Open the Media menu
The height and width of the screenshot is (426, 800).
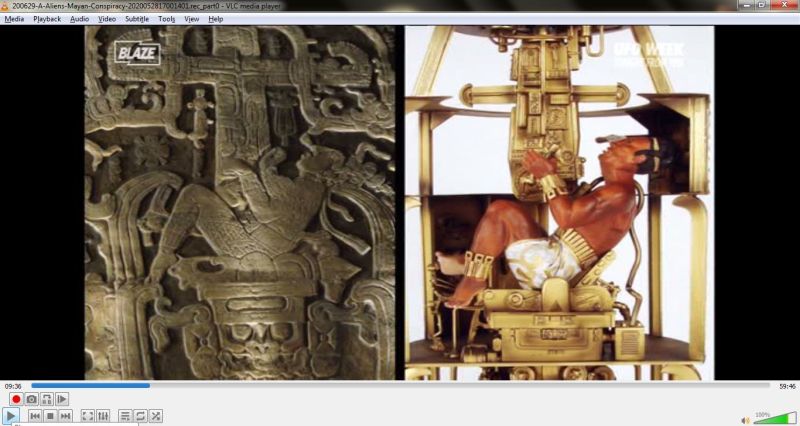pos(14,19)
